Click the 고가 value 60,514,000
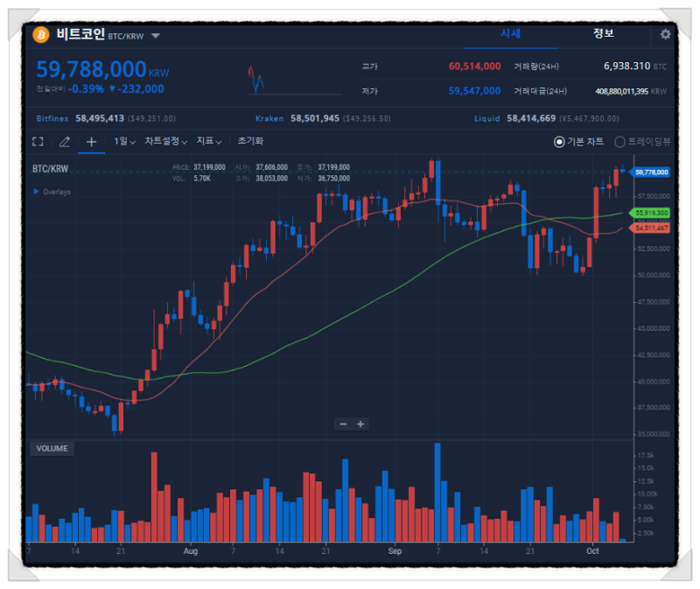 474,67
